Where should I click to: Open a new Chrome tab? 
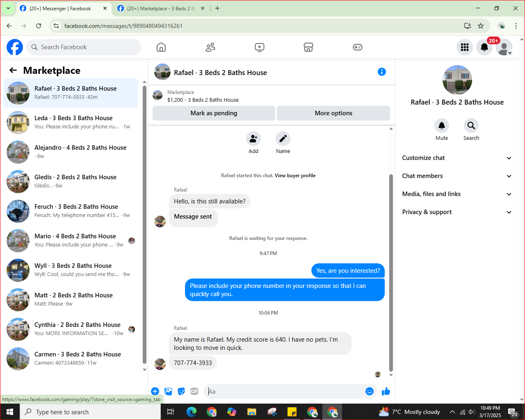[217, 8]
